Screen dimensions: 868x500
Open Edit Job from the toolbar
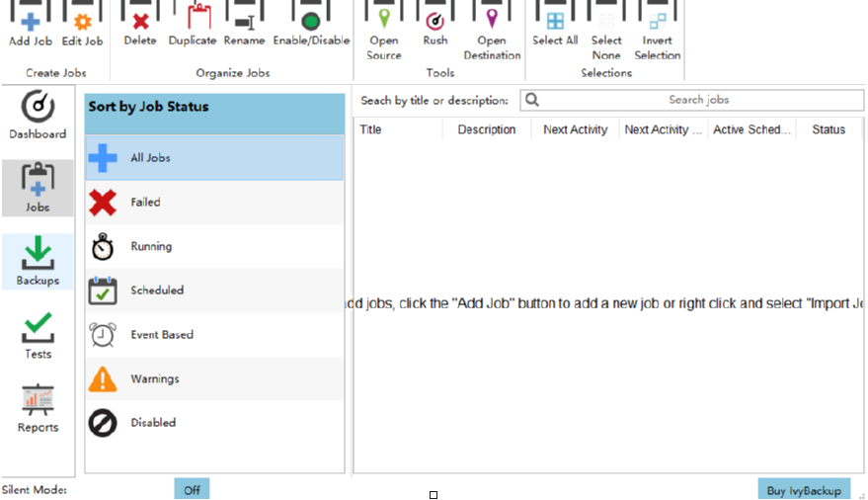click(83, 25)
